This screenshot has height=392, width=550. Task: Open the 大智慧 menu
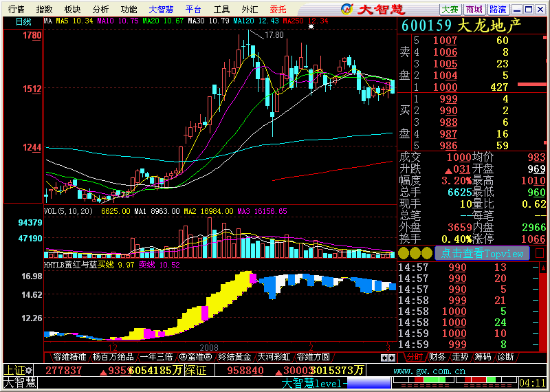[161, 10]
